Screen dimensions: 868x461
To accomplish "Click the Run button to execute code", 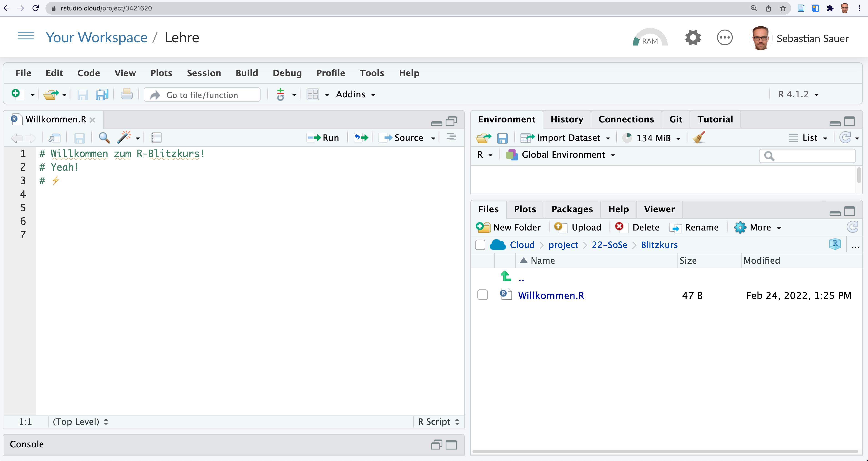I will coord(324,138).
